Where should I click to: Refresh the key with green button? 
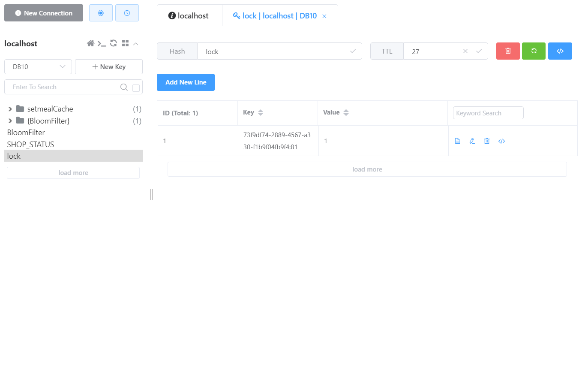(x=534, y=51)
